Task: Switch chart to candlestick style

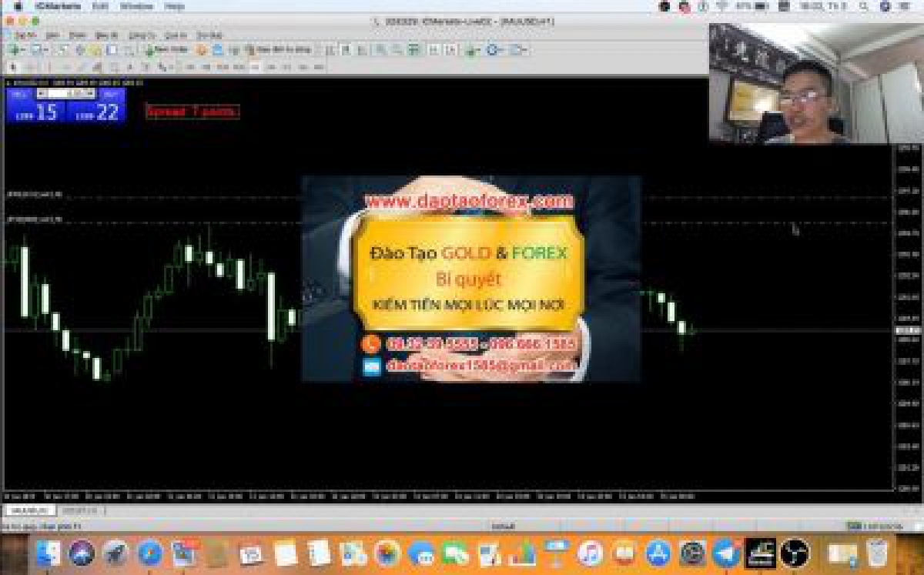Action: 346,49
